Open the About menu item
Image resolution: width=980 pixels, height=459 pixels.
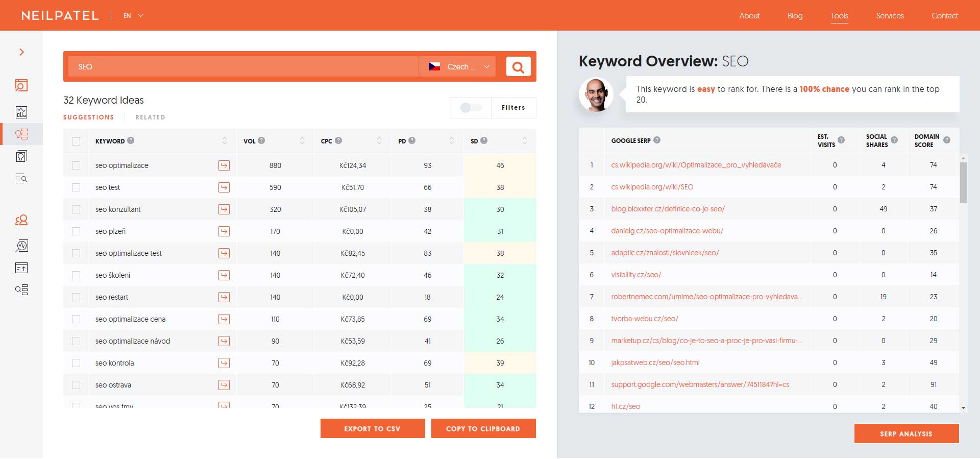(x=749, y=16)
